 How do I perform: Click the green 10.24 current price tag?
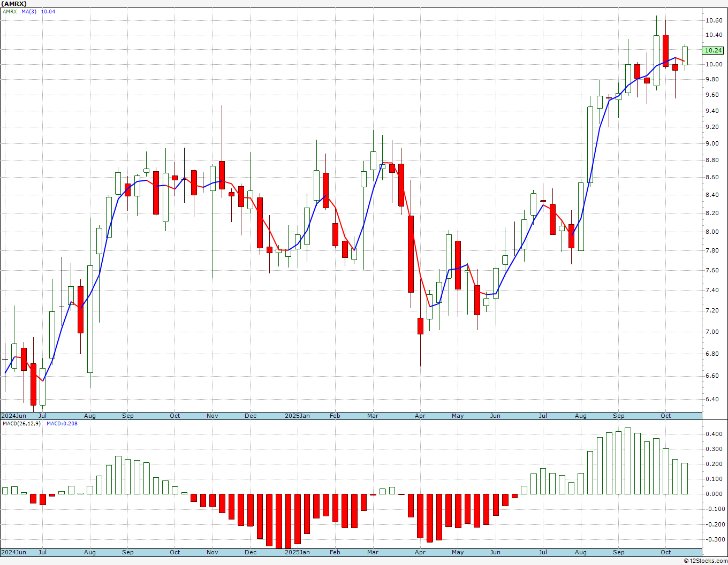click(713, 50)
